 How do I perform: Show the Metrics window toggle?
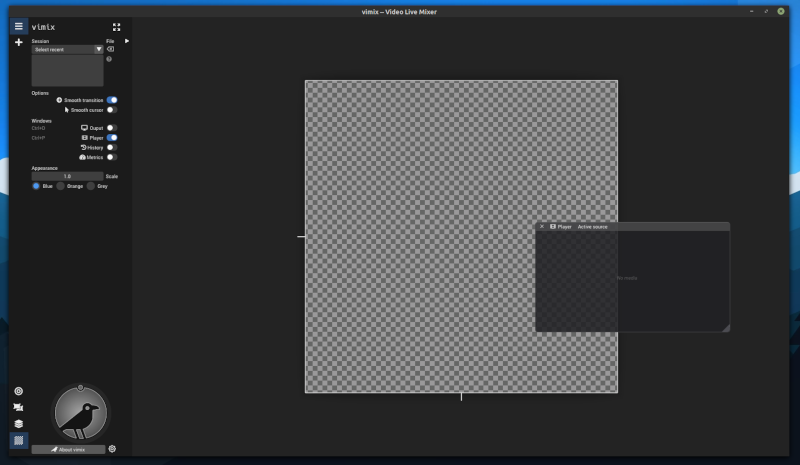coord(112,157)
